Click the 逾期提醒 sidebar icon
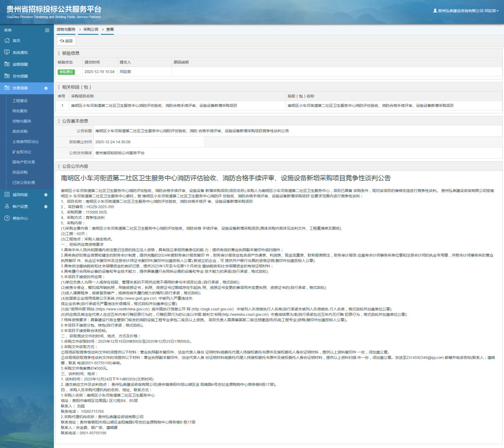The image size is (504, 448). click(7, 64)
